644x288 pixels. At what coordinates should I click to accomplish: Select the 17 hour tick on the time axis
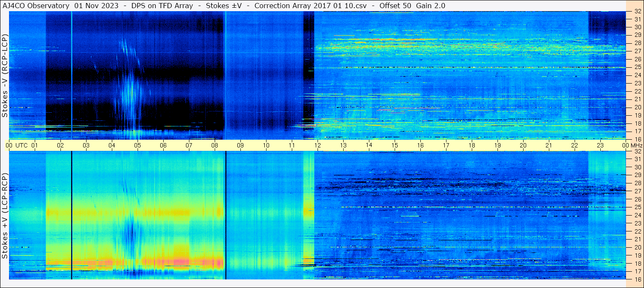[x=446, y=146]
